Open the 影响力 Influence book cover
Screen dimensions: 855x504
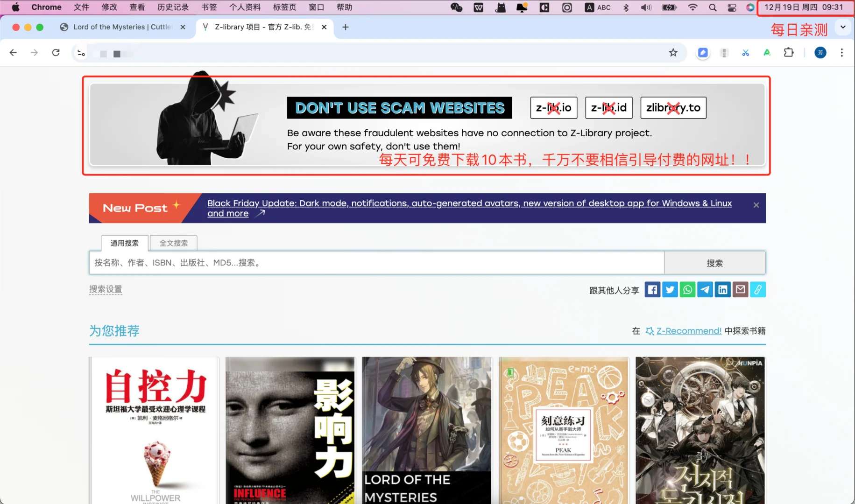coord(290,430)
